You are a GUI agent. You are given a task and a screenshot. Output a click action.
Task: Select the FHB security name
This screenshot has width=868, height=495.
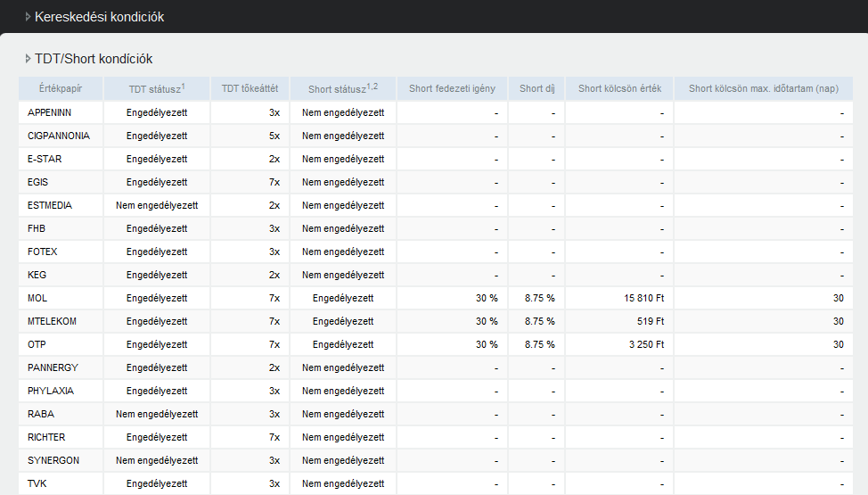(x=37, y=229)
